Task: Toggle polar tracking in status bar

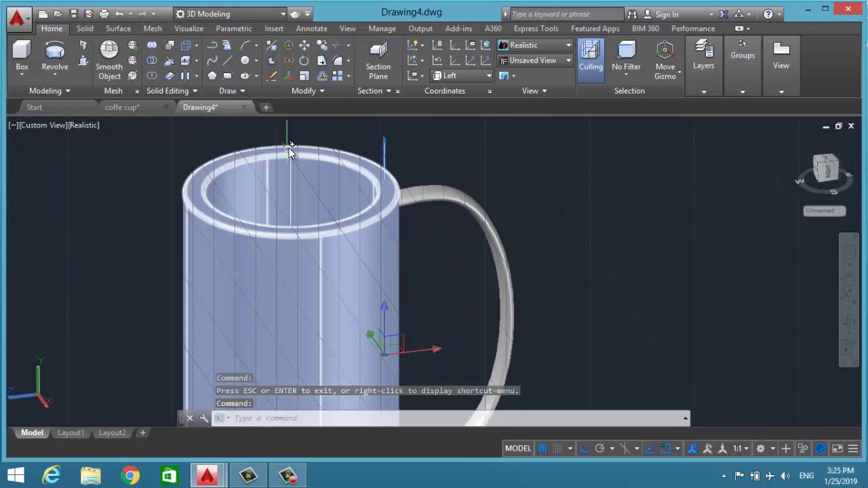Action: point(599,448)
